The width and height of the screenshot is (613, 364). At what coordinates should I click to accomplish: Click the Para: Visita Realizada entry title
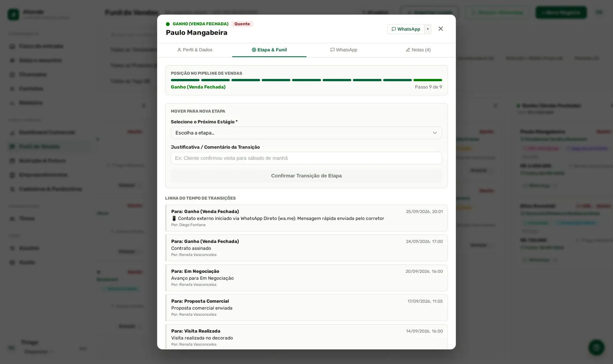(x=196, y=331)
